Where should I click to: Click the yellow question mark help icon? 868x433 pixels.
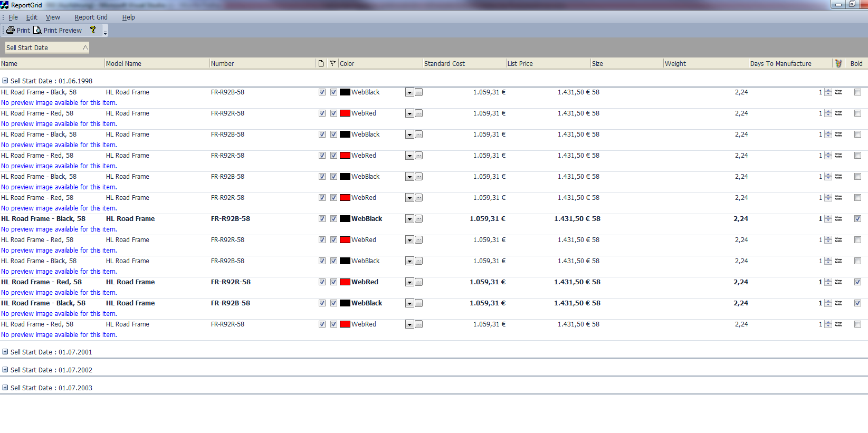(93, 30)
